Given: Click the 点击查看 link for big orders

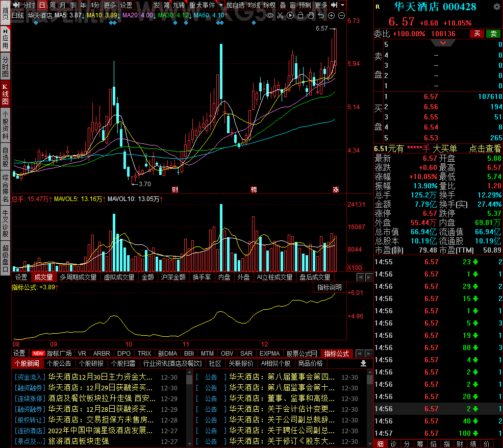Looking at the screenshot, I should coord(485,148).
